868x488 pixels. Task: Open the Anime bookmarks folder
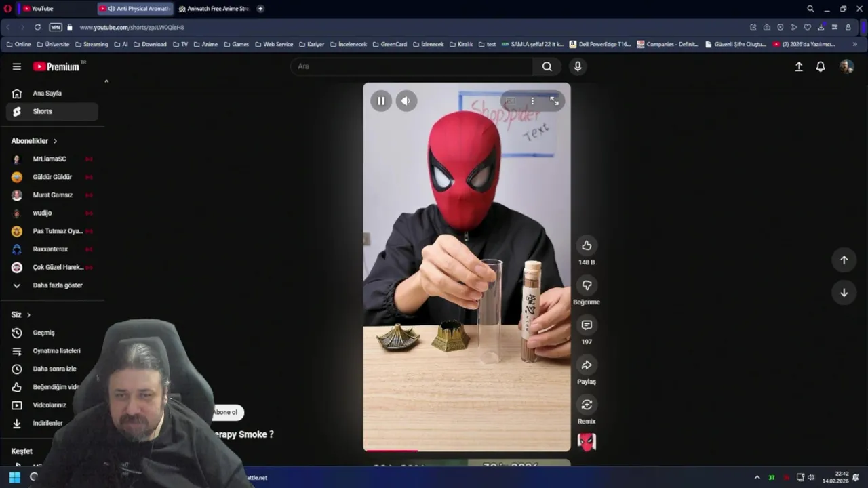point(205,44)
